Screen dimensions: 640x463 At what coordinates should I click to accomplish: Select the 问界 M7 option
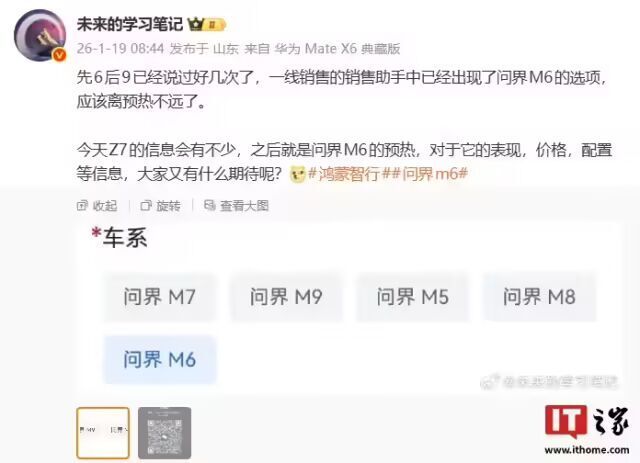(160, 297)
